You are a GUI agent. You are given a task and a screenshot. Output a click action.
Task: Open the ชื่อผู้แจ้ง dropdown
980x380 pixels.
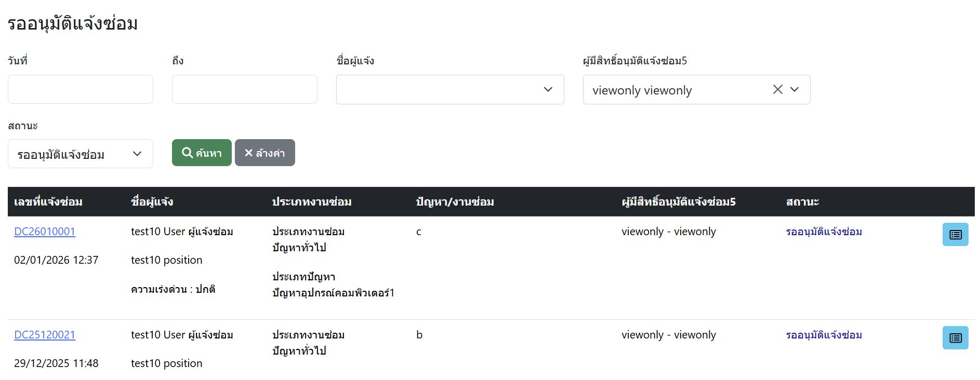pos(449,89)
